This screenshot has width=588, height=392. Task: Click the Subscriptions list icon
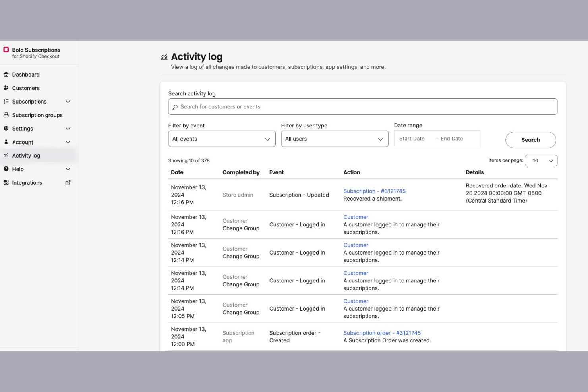(x=6, y=101)
